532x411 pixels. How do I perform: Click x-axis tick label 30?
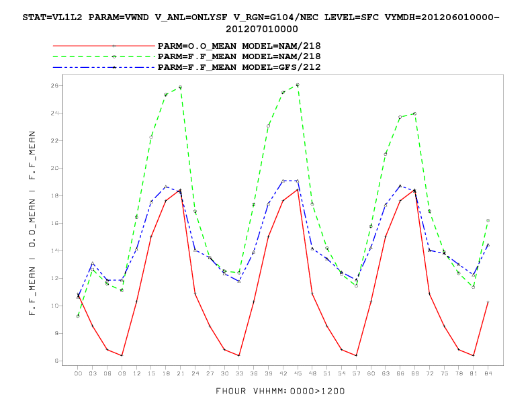(x=224, y=373)
